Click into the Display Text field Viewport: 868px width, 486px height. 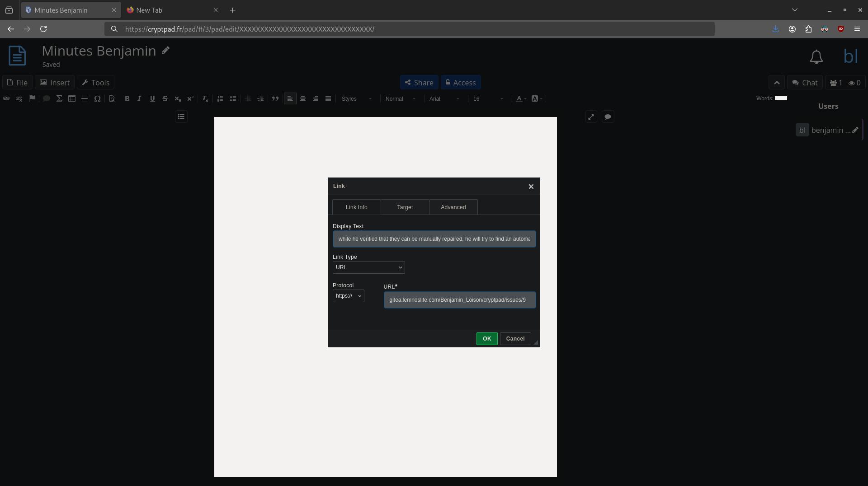pos(434,239)
